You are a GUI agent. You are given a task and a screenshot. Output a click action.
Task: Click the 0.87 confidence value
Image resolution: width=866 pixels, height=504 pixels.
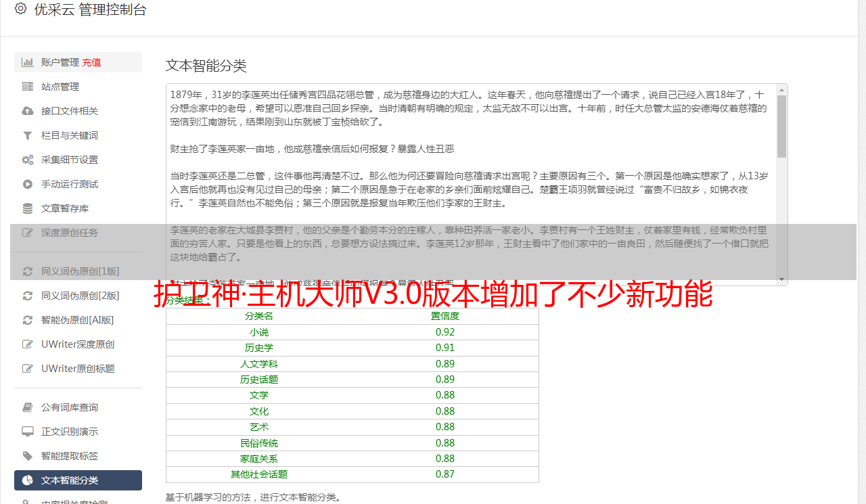(x=445, y=474)
